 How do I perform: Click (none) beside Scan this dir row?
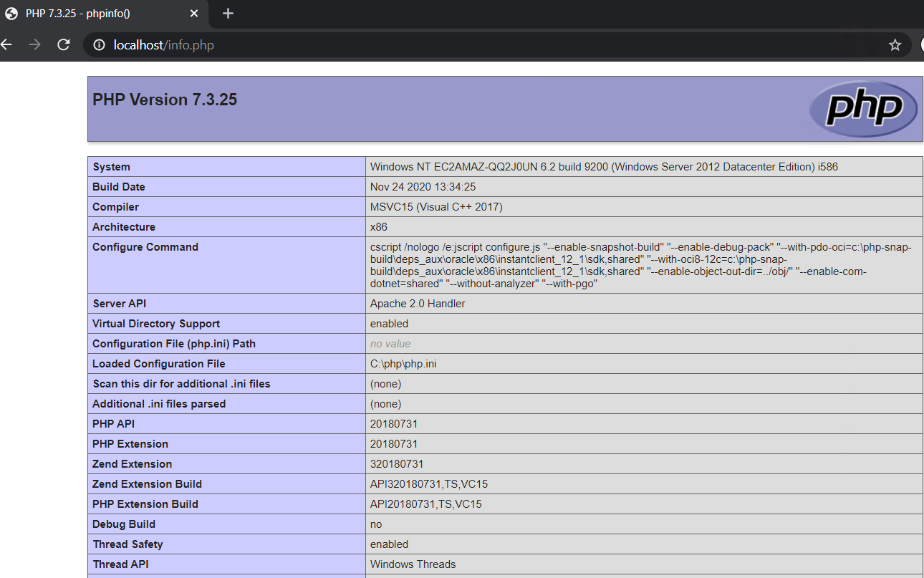(386, 384)
